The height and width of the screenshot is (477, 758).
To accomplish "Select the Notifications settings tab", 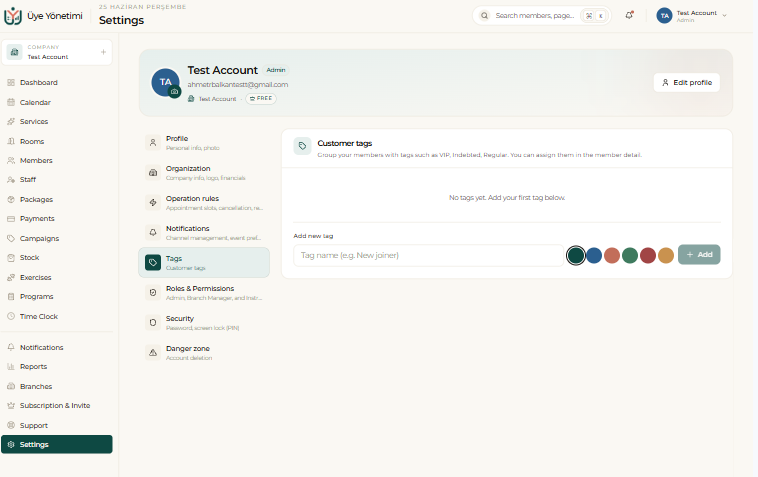I will (204, 232).
